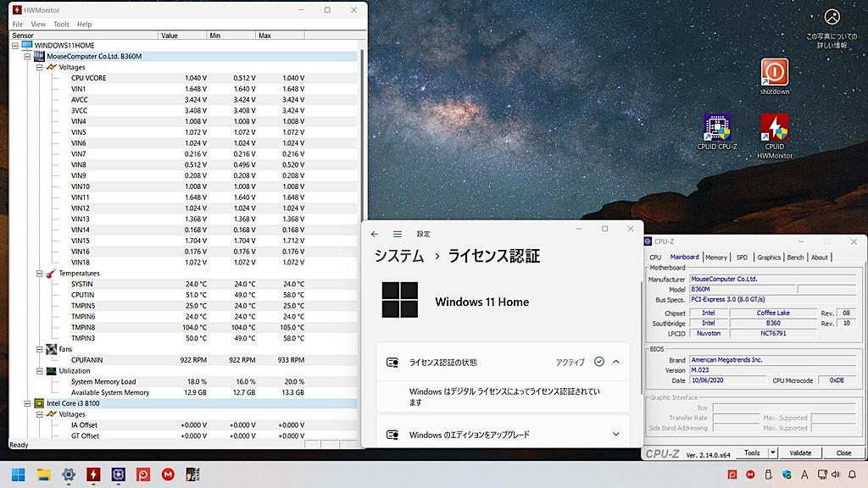
Task: Click the IME letter A indicator
Action: point(804,474)
